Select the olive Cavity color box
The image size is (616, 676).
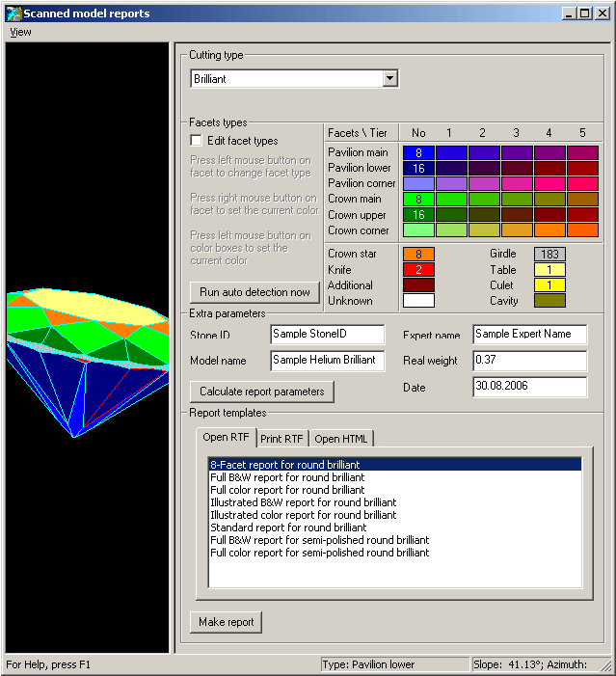[549, 301]
